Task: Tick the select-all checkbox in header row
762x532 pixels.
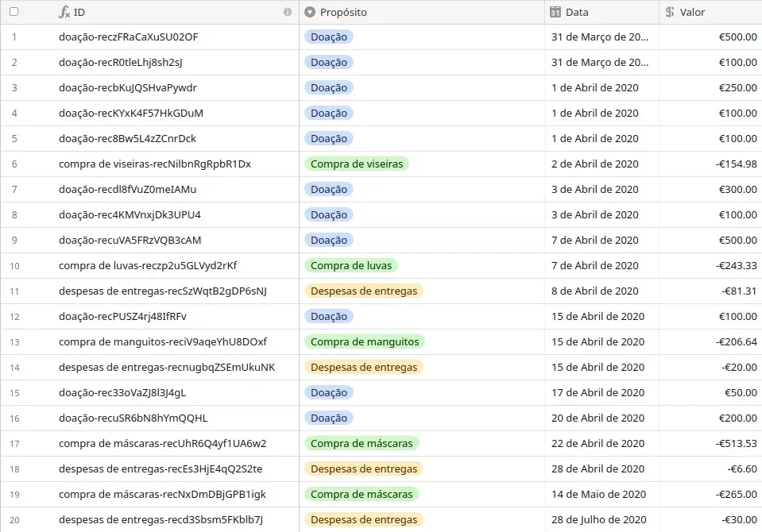Action: 14,12
